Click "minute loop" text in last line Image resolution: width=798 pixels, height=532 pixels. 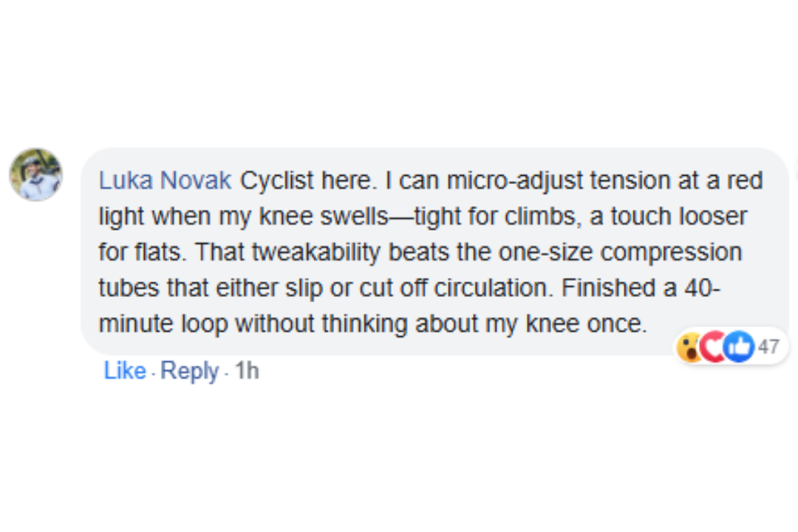click(x=163, y=324)
